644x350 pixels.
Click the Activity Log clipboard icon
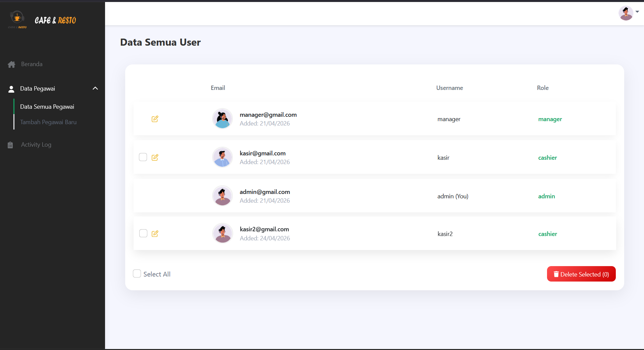pos(10,145)
